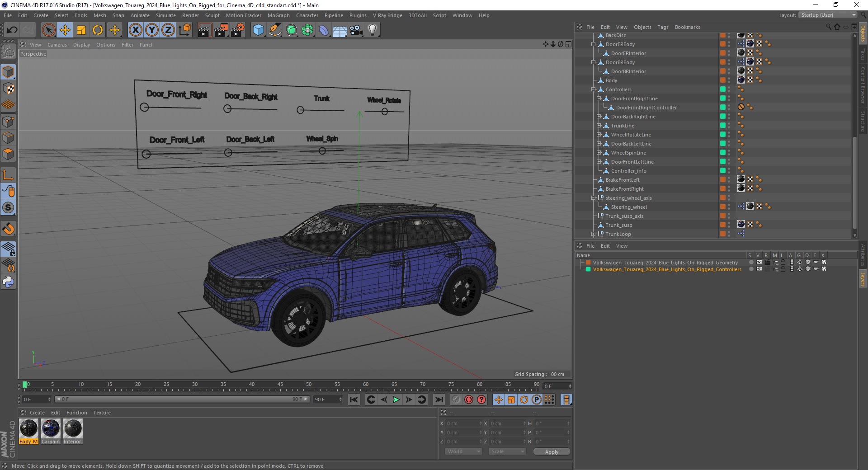Click the orange Geometry layer color swatch
Image resolution: width=868 pixels, height=470 pixels.
tap(588, 262)
